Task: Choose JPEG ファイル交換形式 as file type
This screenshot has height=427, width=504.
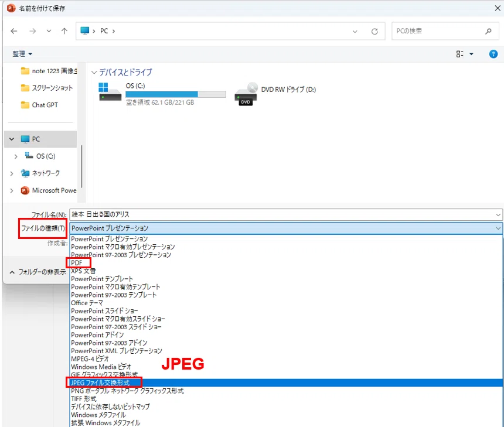Action: [x=286, y=382]
